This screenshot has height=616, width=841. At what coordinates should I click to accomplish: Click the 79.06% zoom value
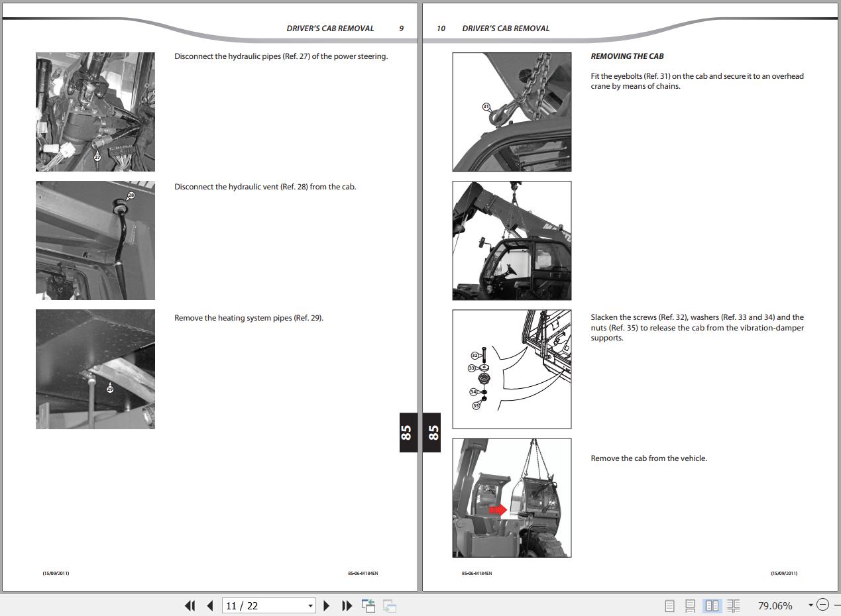point(775,605)
